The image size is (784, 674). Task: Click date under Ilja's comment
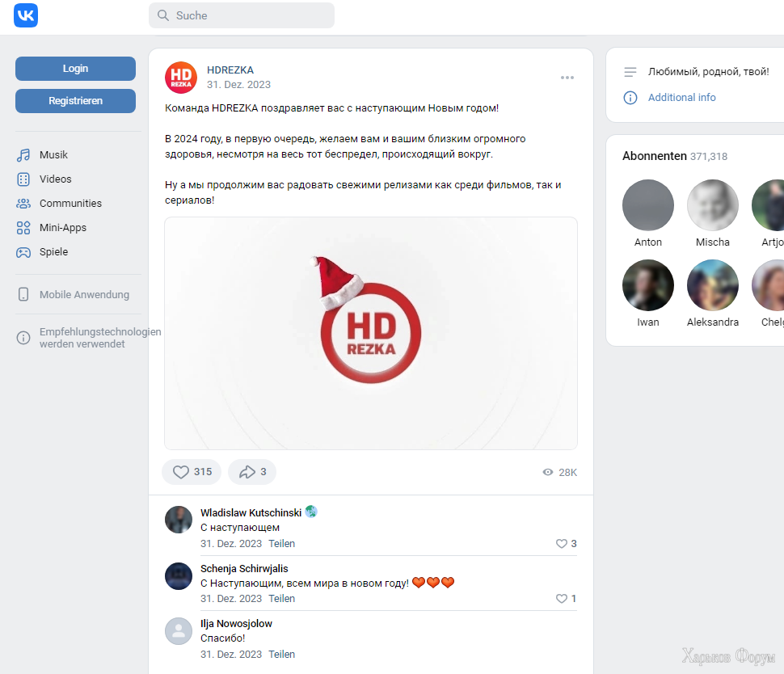click(x=231, y=654)
